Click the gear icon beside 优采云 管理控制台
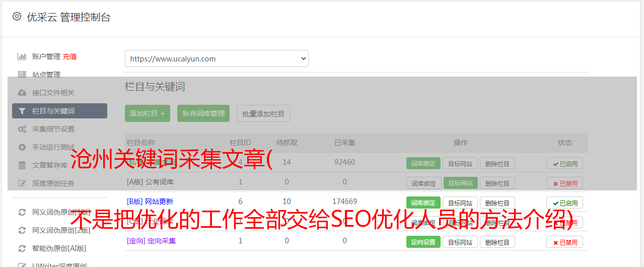 point(17,17)
